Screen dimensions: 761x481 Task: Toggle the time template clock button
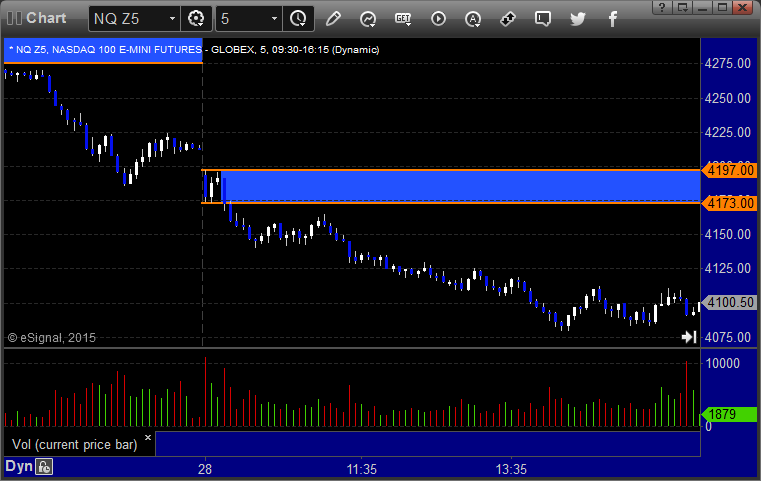(298, 19)
